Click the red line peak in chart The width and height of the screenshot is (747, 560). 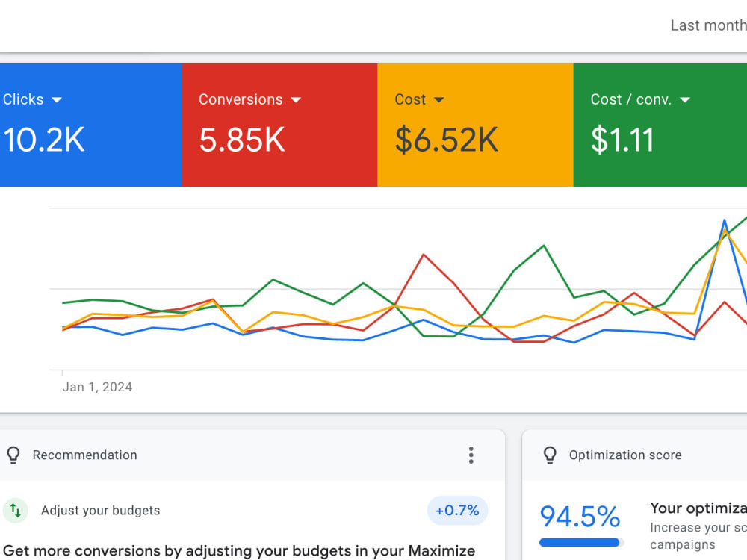[x=424, y=255]
